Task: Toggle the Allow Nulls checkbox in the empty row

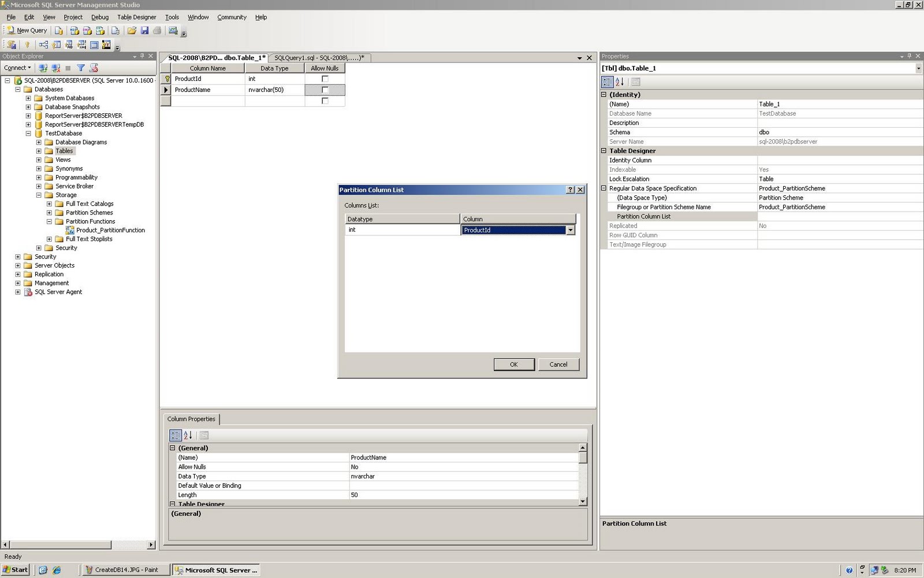Action: point(325,101)
